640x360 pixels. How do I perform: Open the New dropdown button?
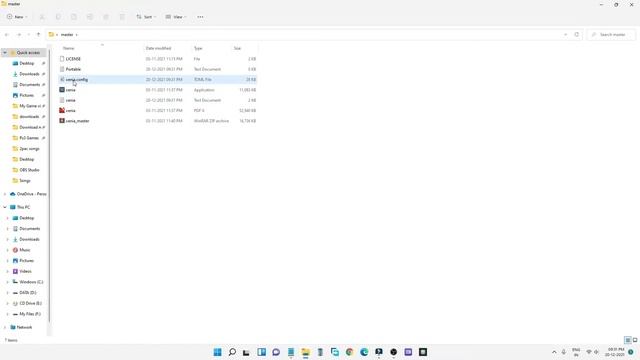(17, 17)
